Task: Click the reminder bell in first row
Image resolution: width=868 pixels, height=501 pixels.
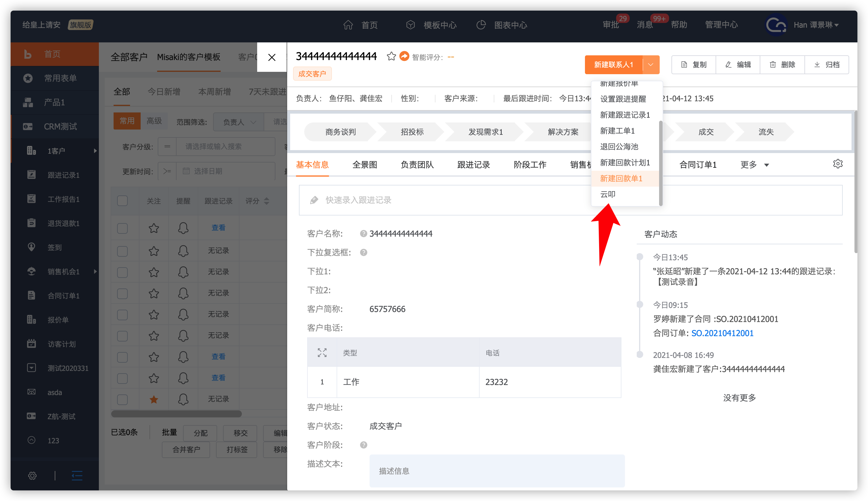Action: click(183, 228)
